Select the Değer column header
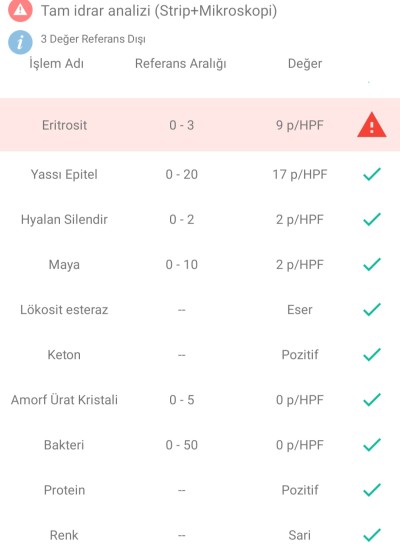 click(x=305, y=64)
